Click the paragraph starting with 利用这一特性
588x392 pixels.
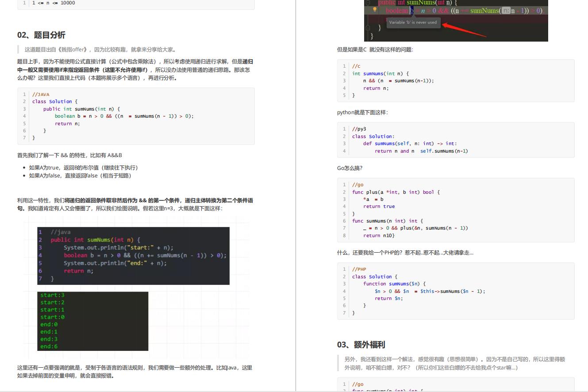click(135, 204)
